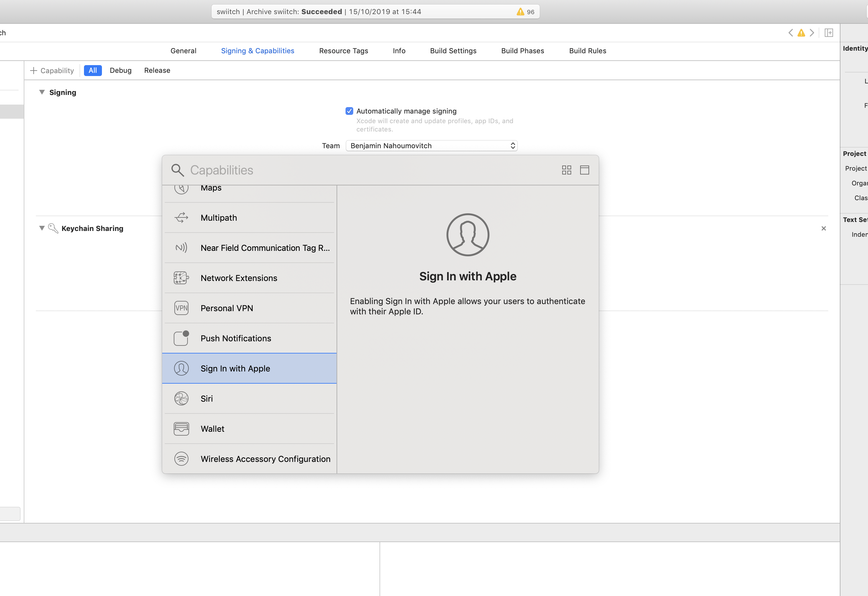
Task: Open the General tab
Action: point(183,51)
